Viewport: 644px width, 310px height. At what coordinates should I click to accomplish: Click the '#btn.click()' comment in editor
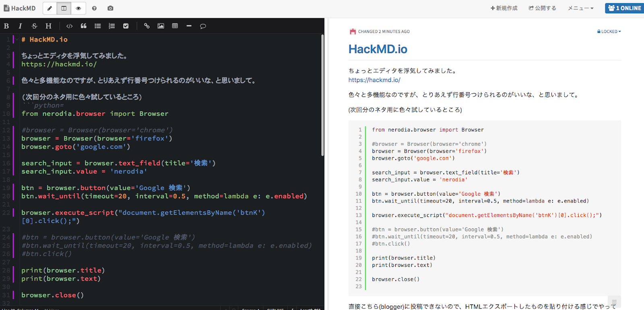[47, 254]
